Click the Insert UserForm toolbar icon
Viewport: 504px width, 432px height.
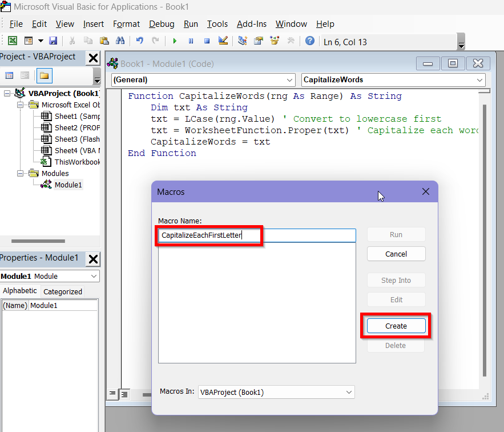point(29,41)
